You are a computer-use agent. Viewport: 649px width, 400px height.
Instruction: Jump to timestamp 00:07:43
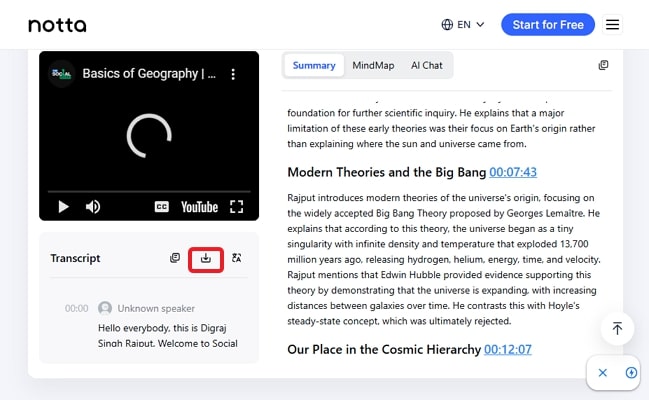[513, 172]
